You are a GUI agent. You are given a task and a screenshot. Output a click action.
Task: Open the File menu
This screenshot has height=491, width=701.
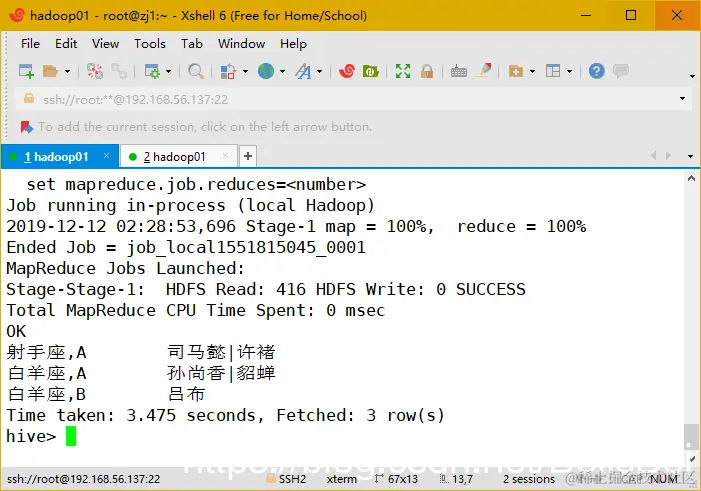pyautogui.click(x=30, y=43)
